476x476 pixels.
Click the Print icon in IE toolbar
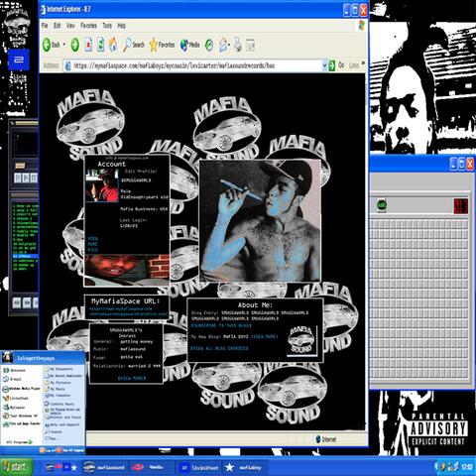click(238, 45)
